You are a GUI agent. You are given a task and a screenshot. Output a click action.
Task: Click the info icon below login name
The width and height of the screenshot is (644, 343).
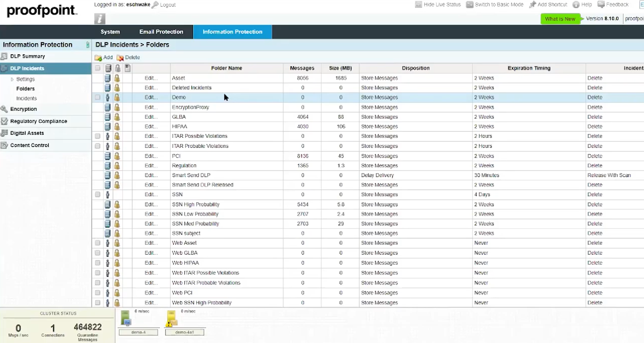100,19
